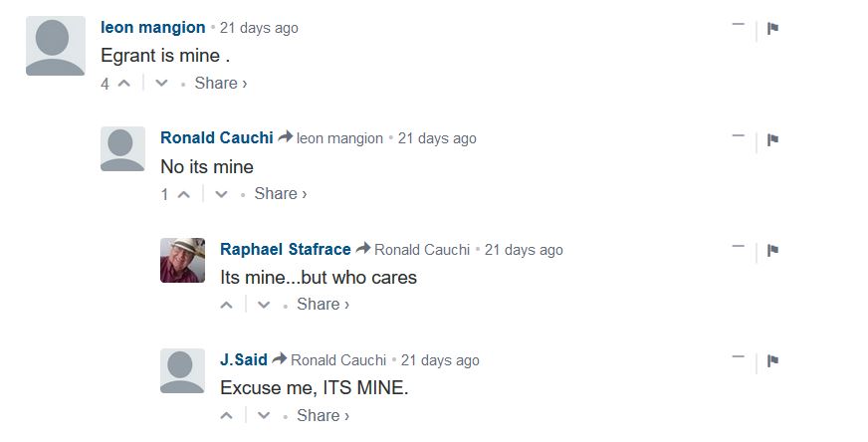The width and height of the screenshot is (868, 442).
Task: Flag leon mangion's comment as inappropriate
Action: [772, 28]
